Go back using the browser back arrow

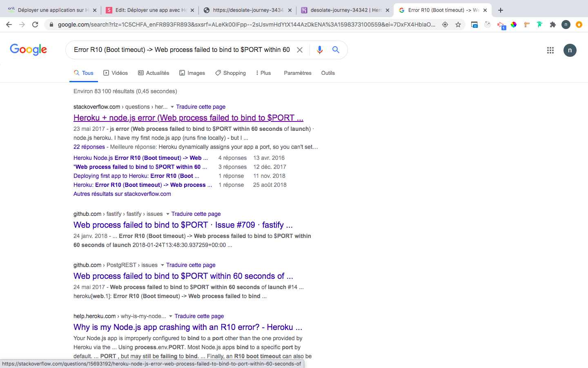pyautogui.click(x=9, y=25)
